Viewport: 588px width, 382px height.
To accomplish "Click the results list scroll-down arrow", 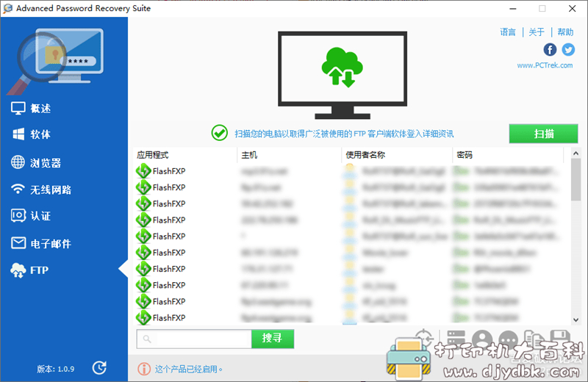I will (576, 320).
